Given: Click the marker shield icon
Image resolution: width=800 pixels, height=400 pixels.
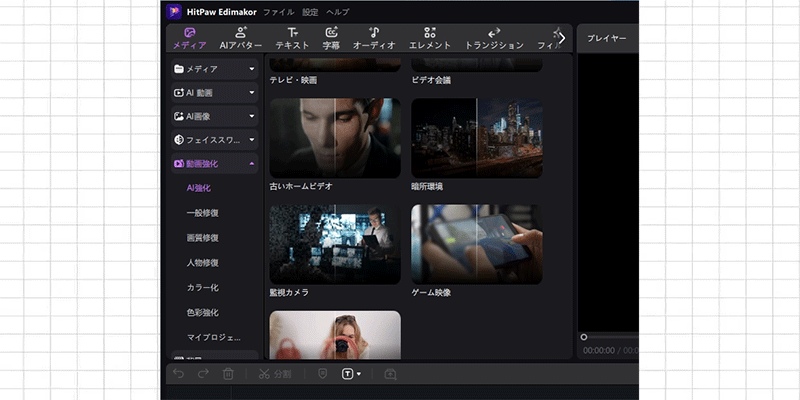Looking at the screenshot, I should (x=322, y=374).
